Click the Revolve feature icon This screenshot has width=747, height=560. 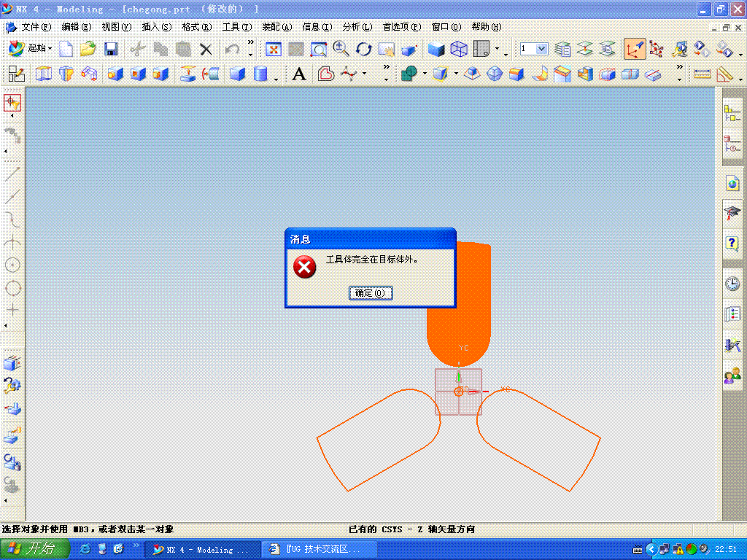[x=66, y=74]
